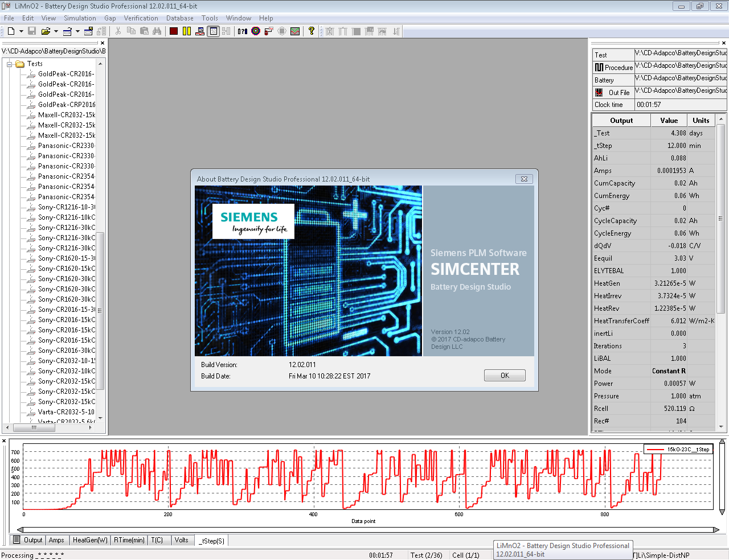Expand the Open folder dropdown arrow
Screen dimensions: 729x560
tap(56, 31)
